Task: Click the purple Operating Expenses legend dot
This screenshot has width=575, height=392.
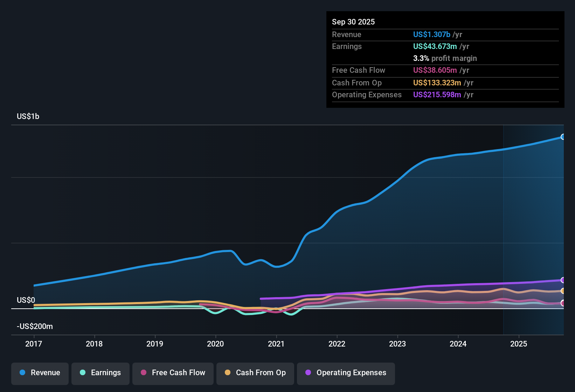Action: pos(308,373)
